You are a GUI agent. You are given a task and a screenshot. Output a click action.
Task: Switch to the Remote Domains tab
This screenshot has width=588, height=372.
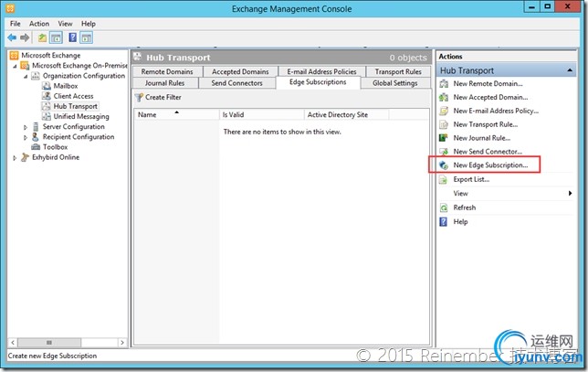tap(167, 71)
